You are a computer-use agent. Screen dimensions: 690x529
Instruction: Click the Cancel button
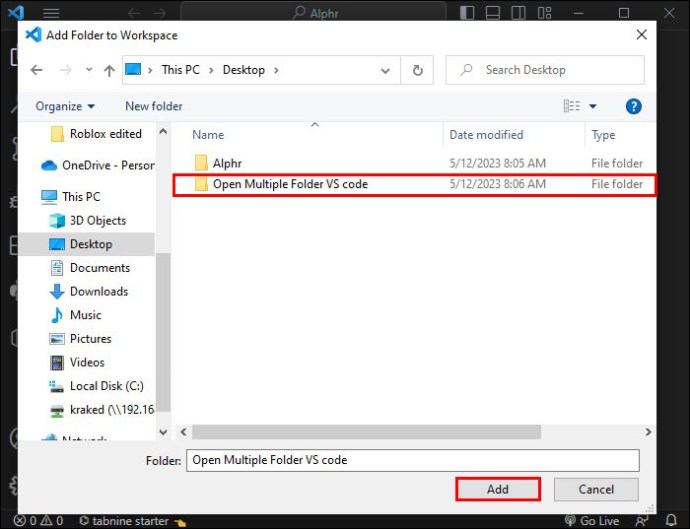(x=596, y=489)
